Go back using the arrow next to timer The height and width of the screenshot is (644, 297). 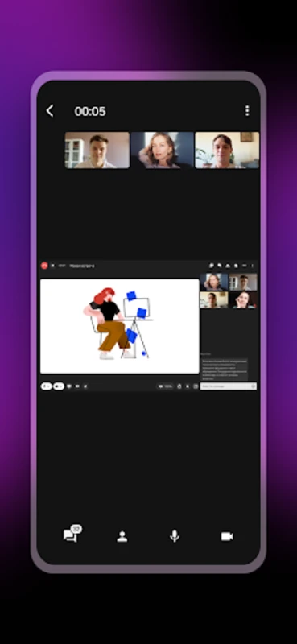pos(50,111)
